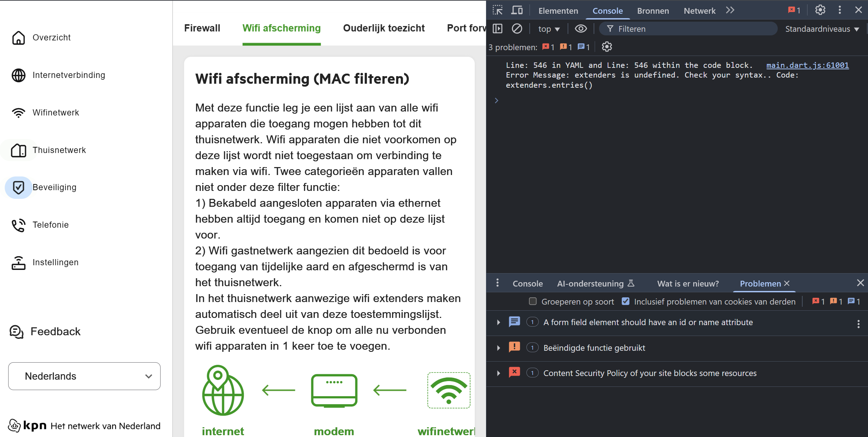Open the Overzicht home icon
Image resolution: width=868 pixels, height=437 pixels.
[18, 38]
